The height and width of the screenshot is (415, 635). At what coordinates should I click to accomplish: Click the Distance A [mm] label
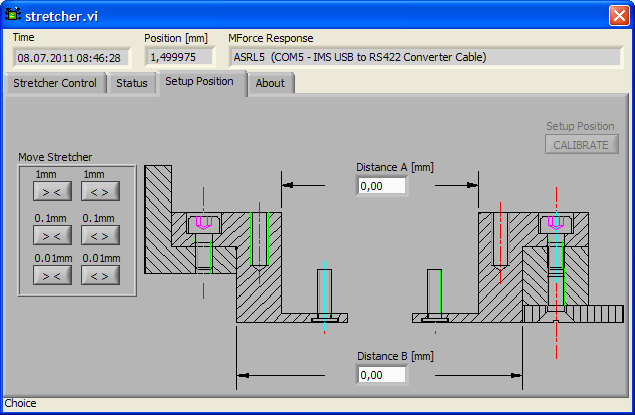click(x=395, y=167)
